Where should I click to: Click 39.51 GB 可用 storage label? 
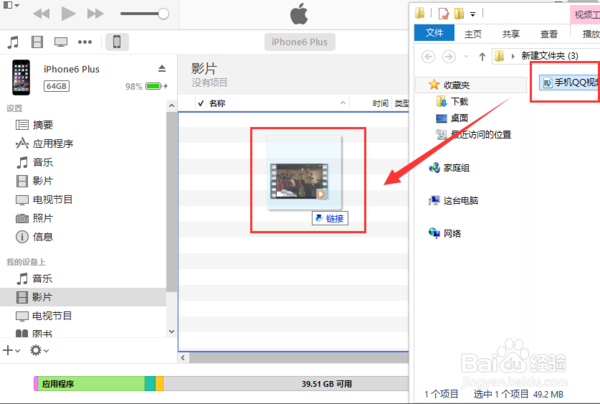tap(326, 384)
